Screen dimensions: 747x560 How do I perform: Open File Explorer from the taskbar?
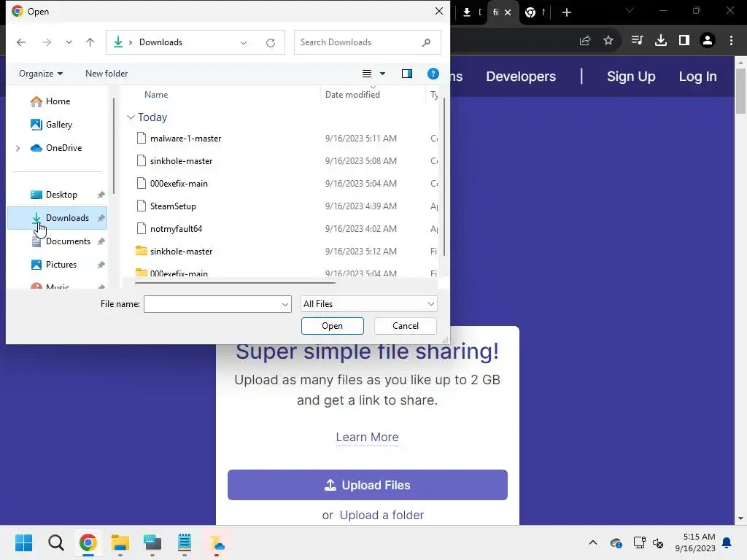[120, 542]
